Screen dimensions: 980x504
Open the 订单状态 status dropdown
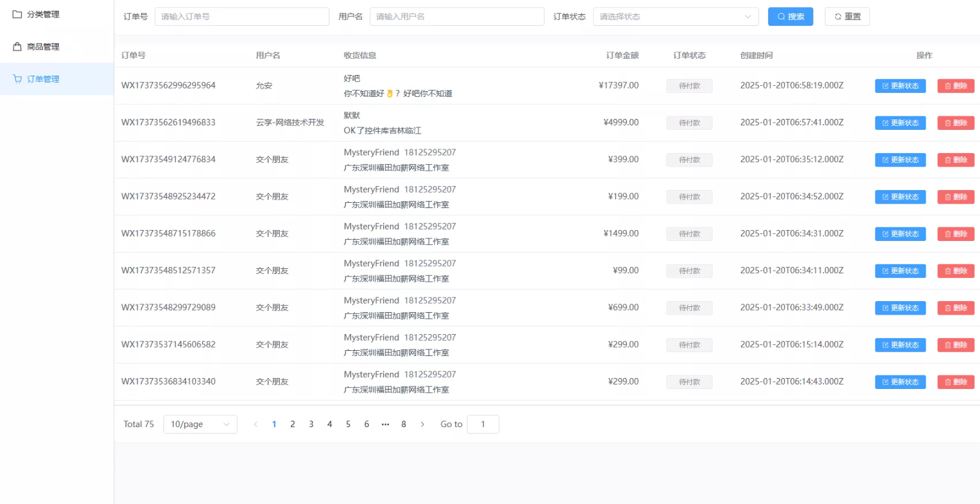pos(675,16)
